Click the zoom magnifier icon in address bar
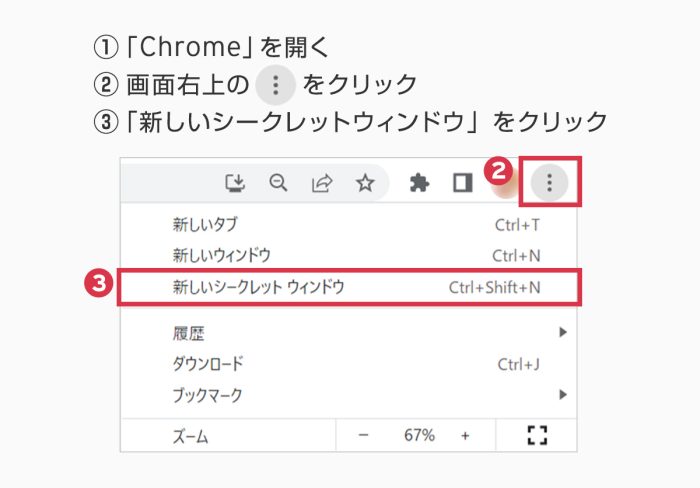 click(x=279, y=183)
